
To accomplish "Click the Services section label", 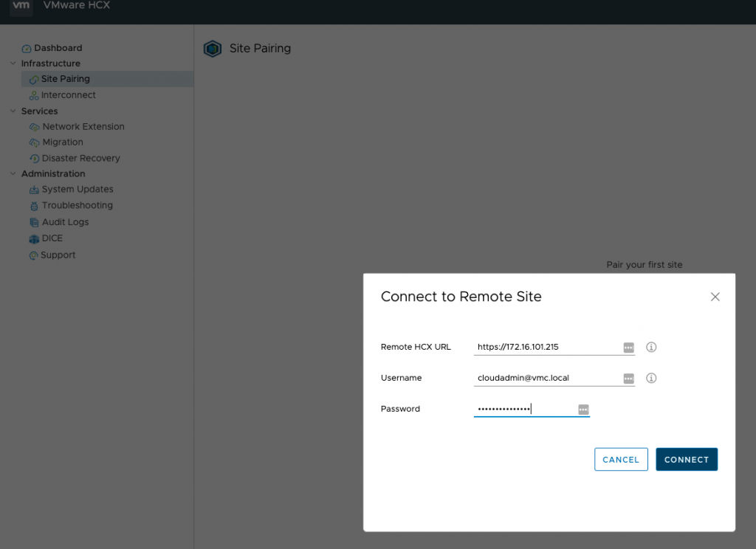I will (x=40, y=111).
